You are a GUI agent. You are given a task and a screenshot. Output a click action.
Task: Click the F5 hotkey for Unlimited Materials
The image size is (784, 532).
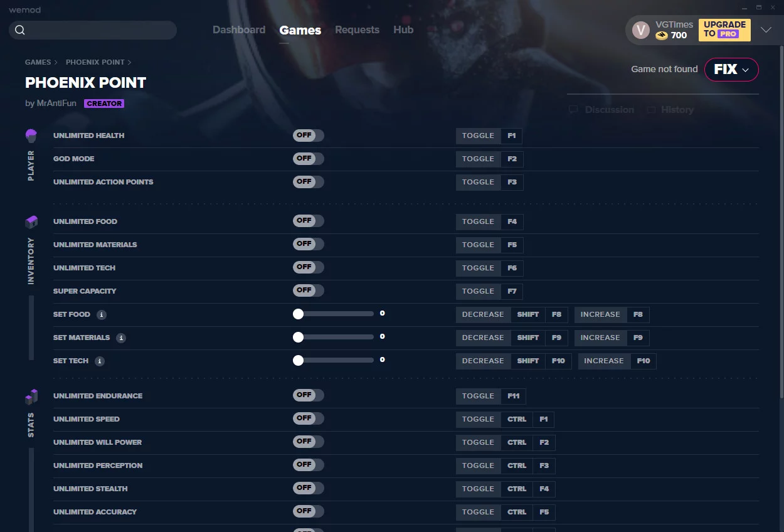coord(512,245)
